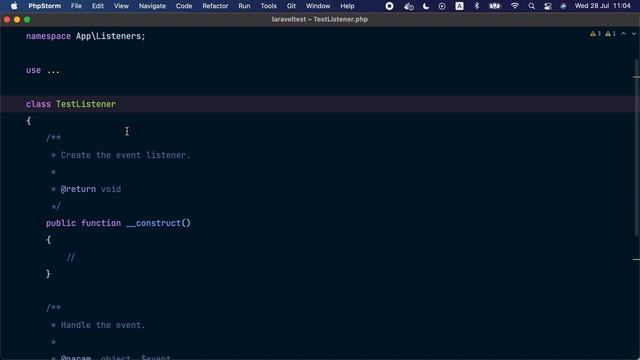Click the TestListener class name
640x360 pixels.
[86, 104]
